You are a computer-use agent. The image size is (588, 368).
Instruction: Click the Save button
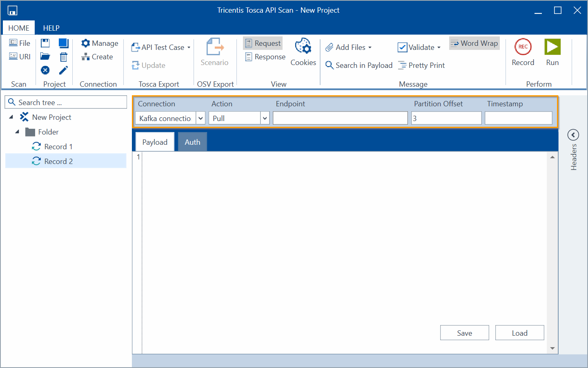point(464,333)
